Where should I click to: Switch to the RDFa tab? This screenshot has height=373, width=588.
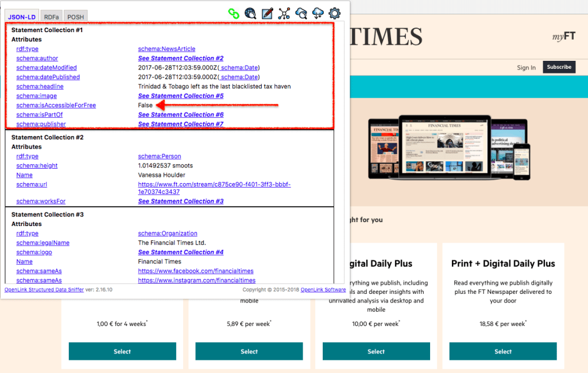51,17
